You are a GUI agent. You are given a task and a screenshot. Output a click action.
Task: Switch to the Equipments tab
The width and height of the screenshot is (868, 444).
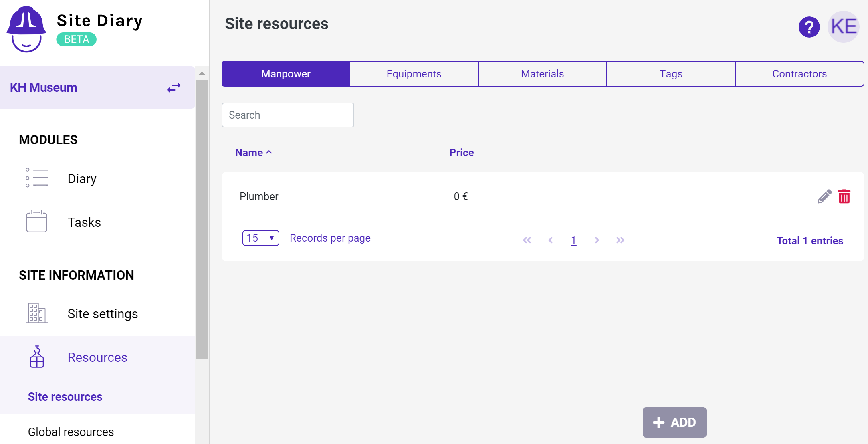pyautogui.click(x=414, y=73)
